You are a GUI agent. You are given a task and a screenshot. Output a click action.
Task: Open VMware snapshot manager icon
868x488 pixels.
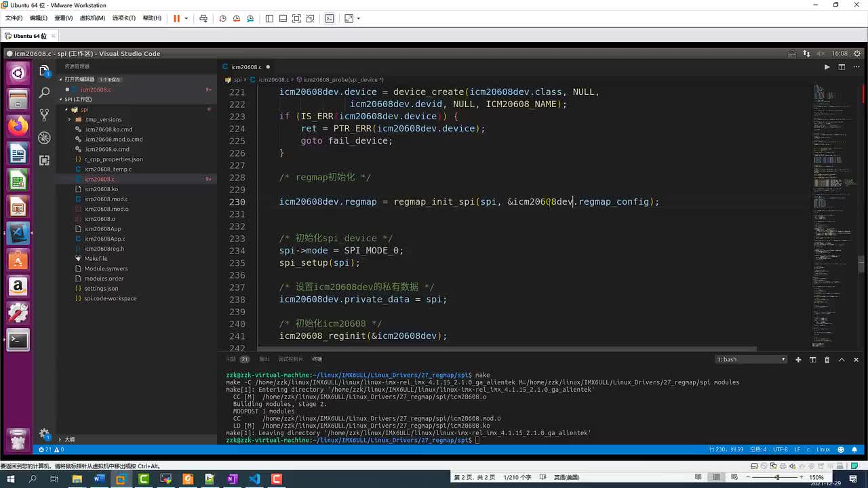coord(250,18)
